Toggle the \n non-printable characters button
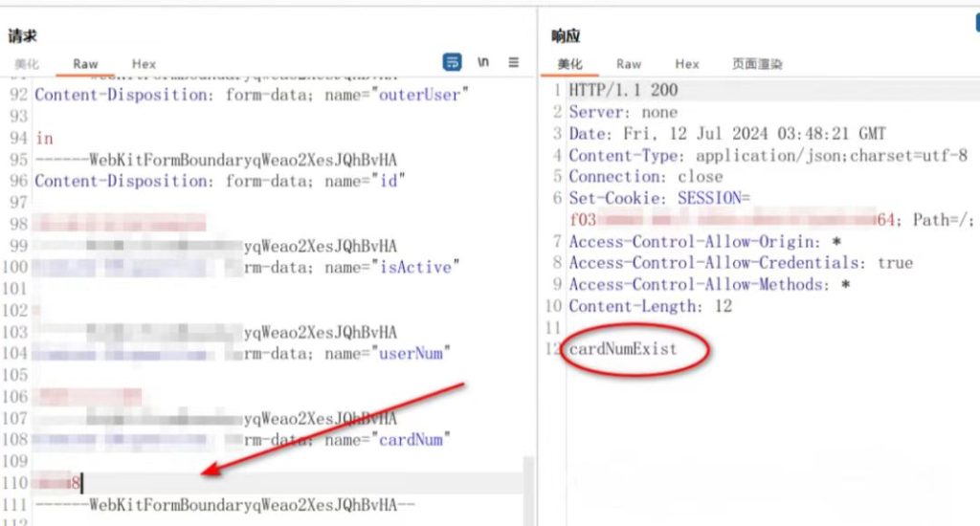Viewport: 980px width, 526px height. click(483, 62)
